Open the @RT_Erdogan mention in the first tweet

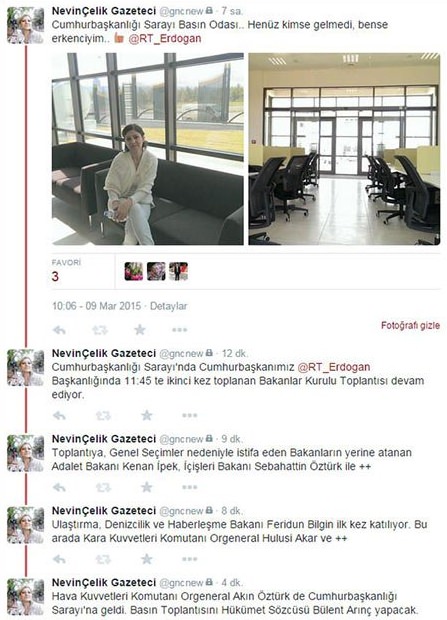click(165, 39)
